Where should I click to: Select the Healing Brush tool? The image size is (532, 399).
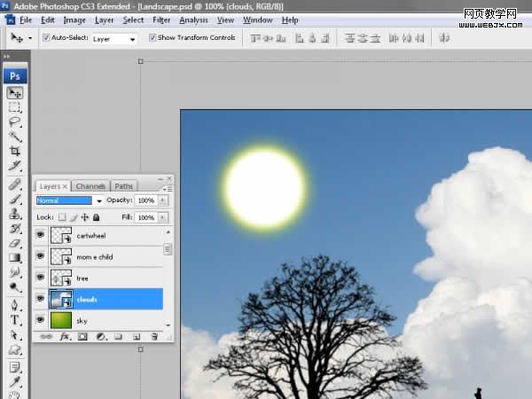click(x=15, y=185)
